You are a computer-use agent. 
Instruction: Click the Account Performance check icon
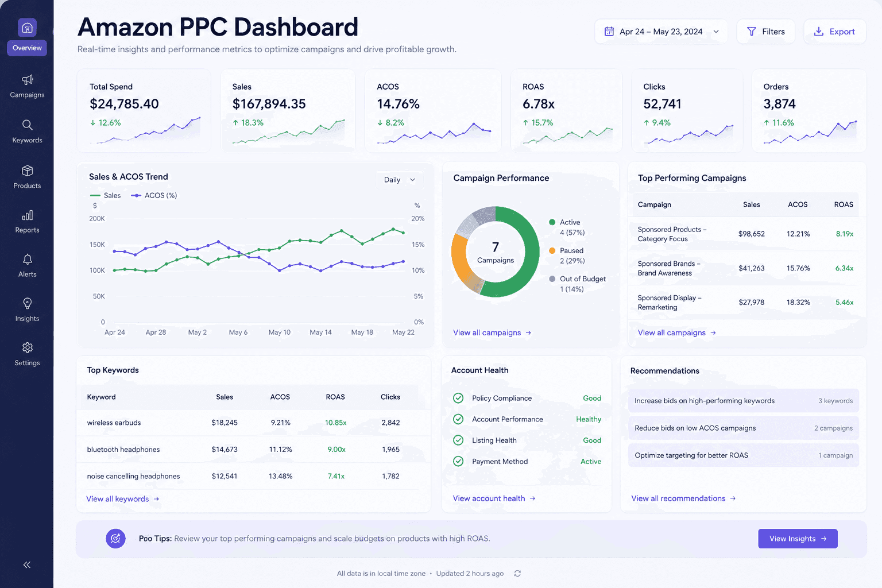pos(458,419)
